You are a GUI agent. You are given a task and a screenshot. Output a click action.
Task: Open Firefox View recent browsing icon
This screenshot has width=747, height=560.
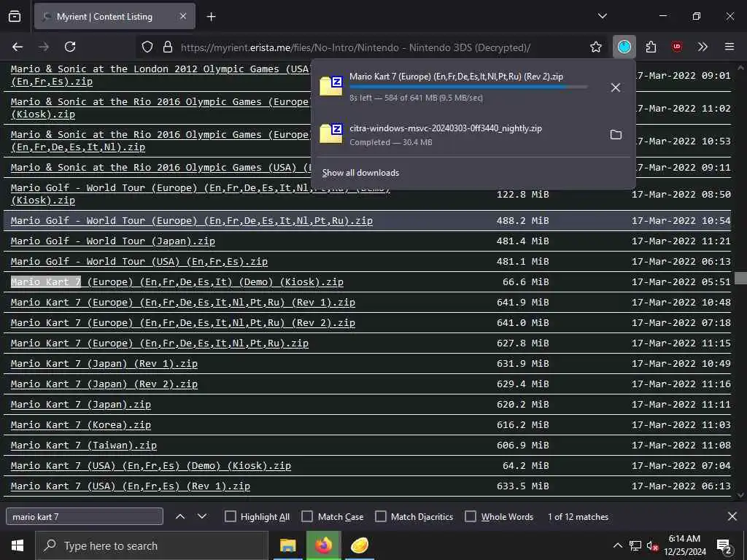(15, 16)
